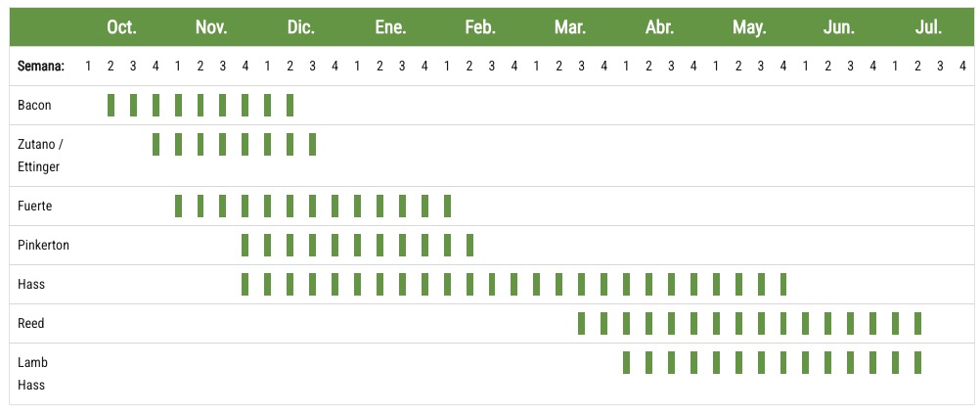This screenshot has width=980, height=414.
Task: Click the Semana: row label
Action: pos(41,67)
